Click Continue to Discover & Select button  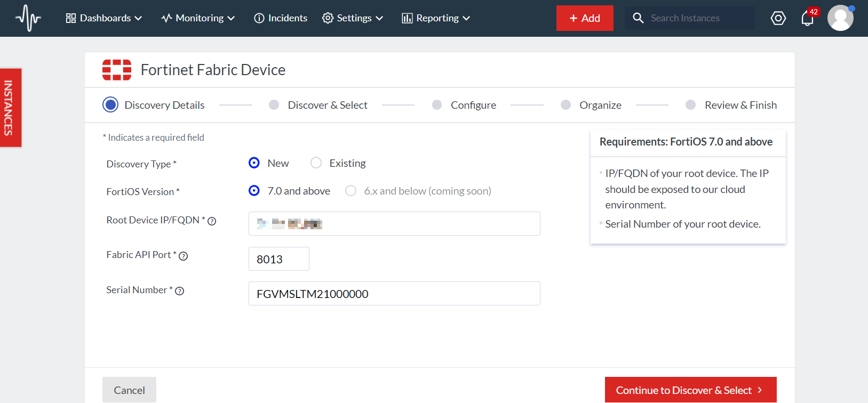coord(690,390)
